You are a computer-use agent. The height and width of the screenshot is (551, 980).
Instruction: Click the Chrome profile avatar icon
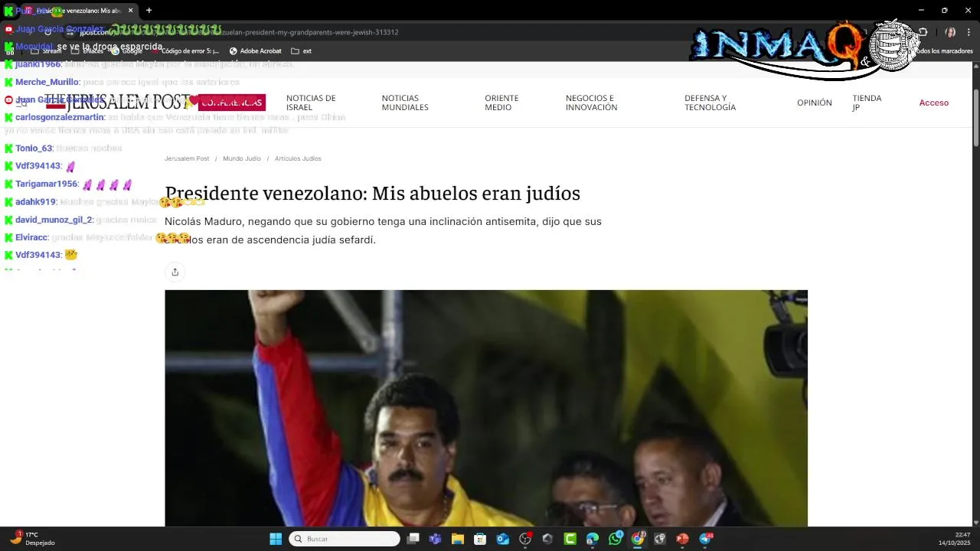(x=950, y=32)
